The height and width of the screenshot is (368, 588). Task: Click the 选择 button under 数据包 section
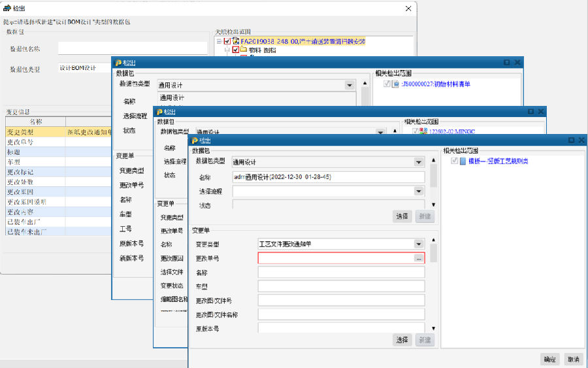402,216
